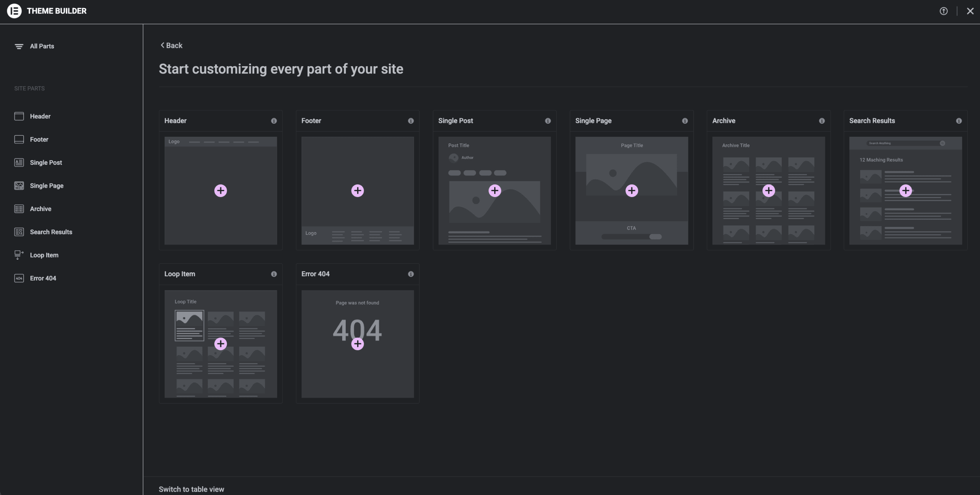Select Single Post in the site parts sidebar
The height and width of the screenshot is (495, 980).
[x=46, y=163]
